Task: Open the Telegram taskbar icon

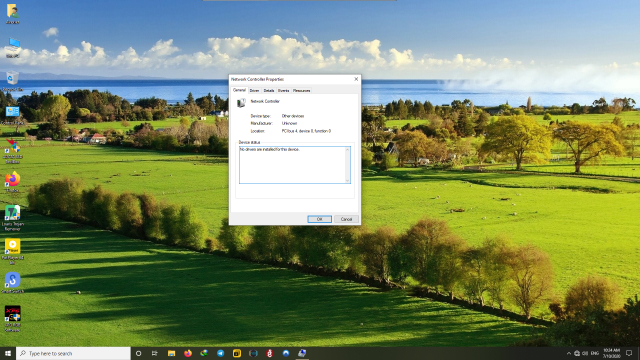Action: (x=220, y=353)
